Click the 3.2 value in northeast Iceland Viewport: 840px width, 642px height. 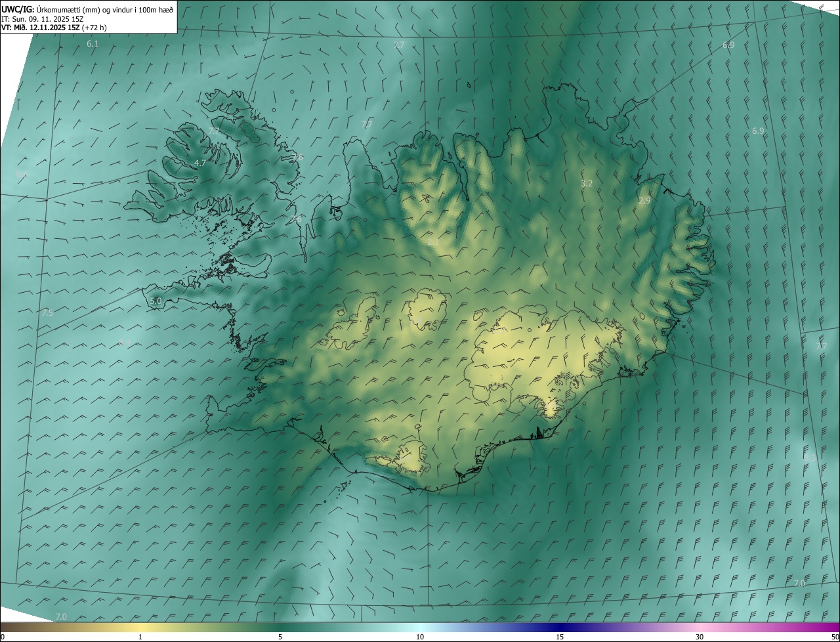pyautogui.click(x=587, y=184)
